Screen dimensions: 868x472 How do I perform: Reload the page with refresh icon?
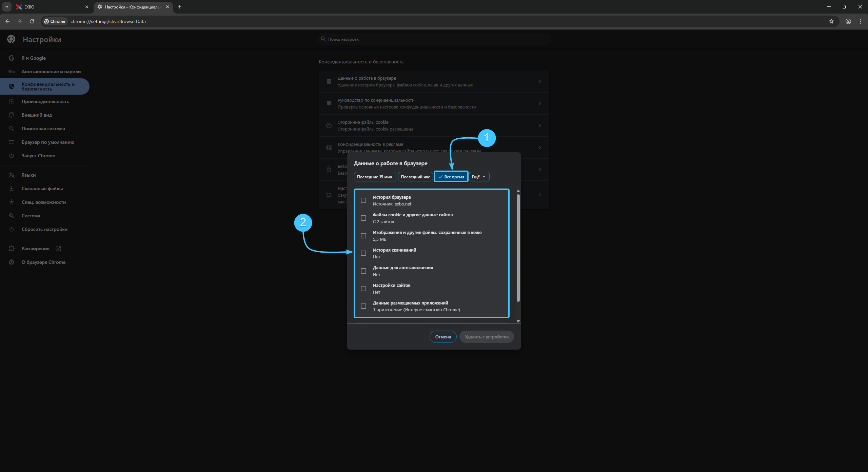32,21
